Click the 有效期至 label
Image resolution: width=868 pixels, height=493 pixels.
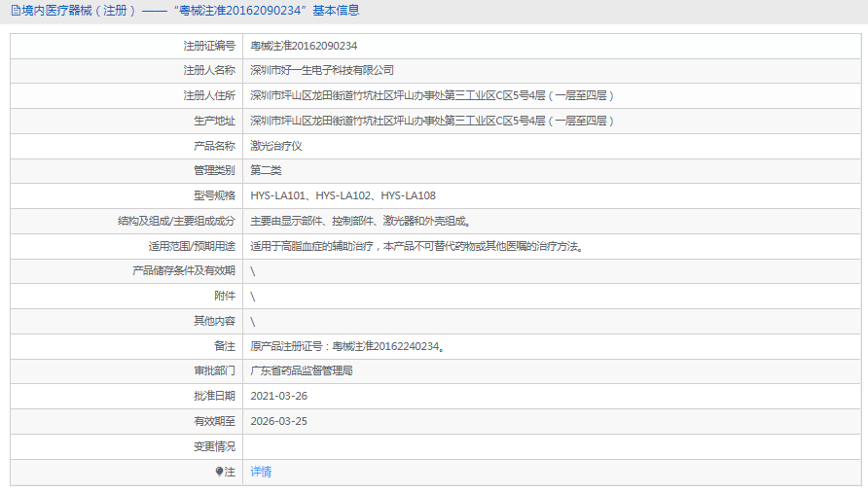pos(214,422)
